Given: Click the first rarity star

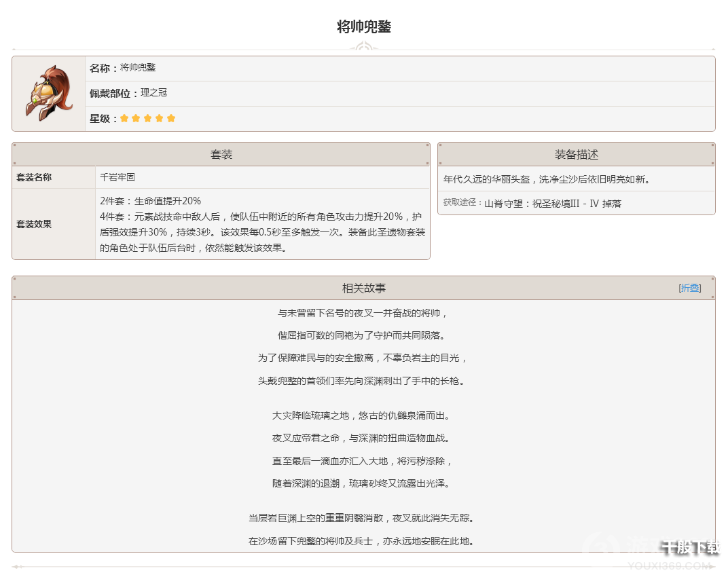Looking at the screenshot, I should (x=124, y=118).
